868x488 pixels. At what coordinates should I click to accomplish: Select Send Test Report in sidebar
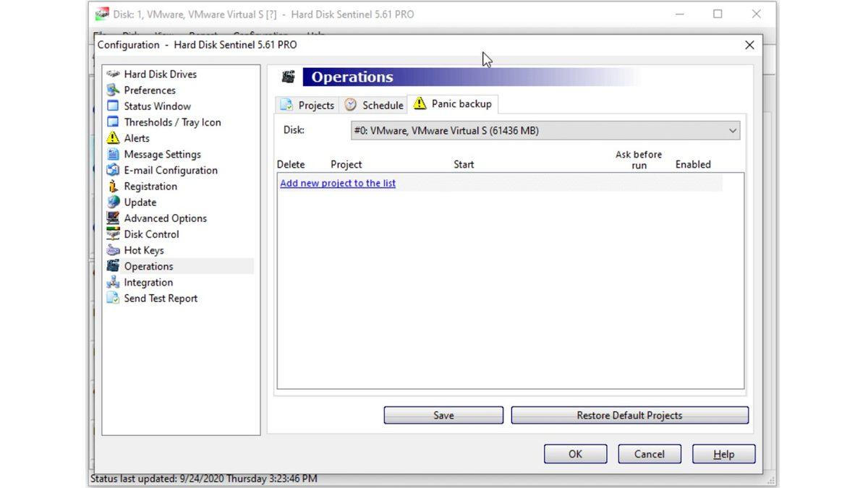click(114, 298)
